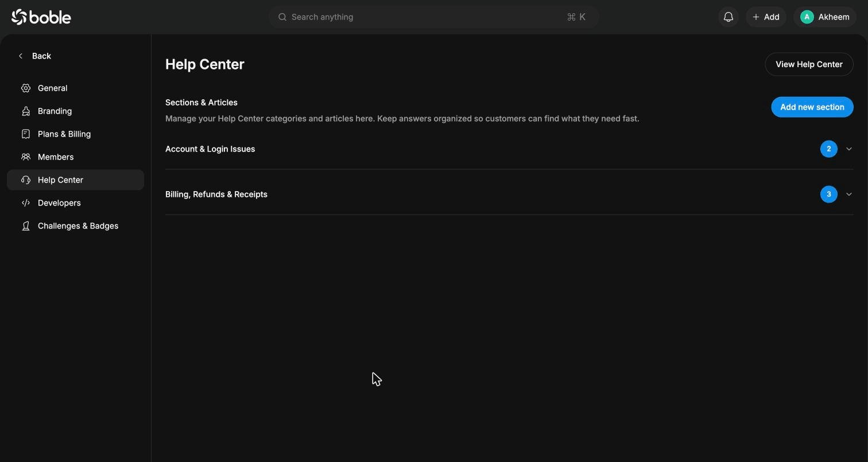Open the Developers page
This screenshot has width=868, height=462.
[75, 203]
